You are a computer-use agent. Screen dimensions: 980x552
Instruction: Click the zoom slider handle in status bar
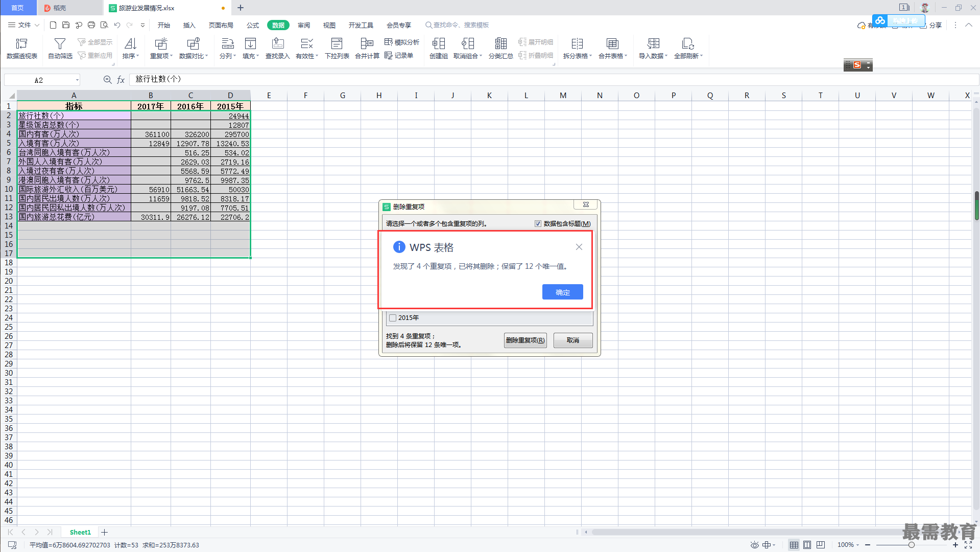pos(911,545)
